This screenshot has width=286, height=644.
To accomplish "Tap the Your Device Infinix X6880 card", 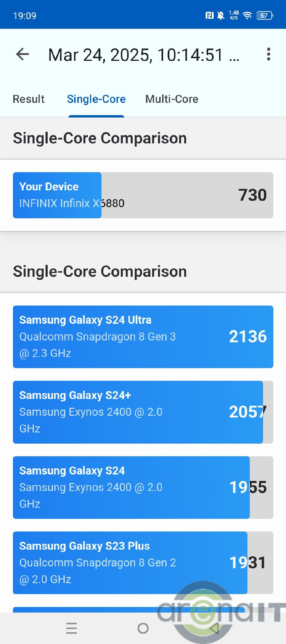I will click(143, 195).
